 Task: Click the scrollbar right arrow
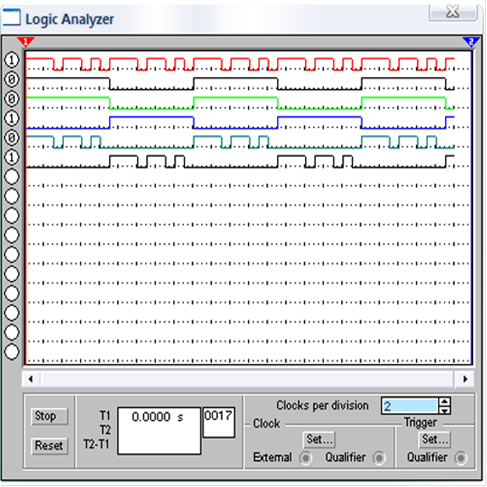pos(465,379)
